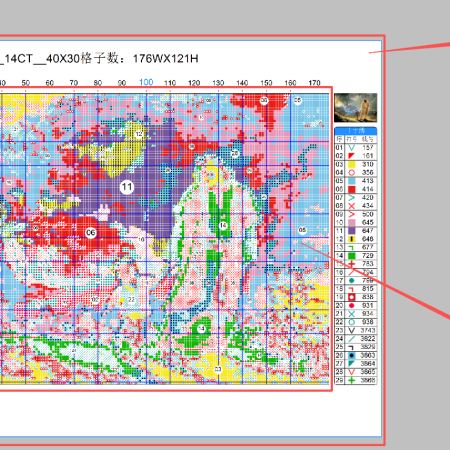Click the 130 column ruler number
450x450 pixels.
[x=218, y=83]
